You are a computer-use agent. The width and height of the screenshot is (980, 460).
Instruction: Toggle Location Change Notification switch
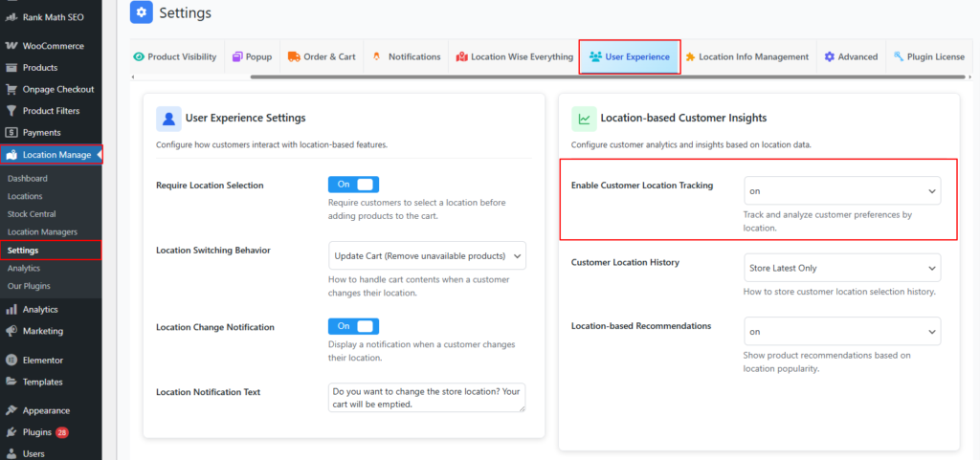coord(353,326)
